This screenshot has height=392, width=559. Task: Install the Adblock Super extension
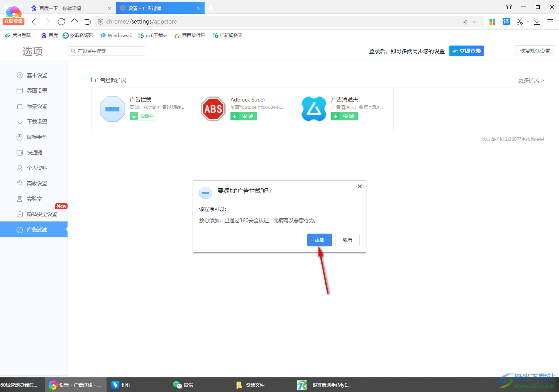244,116
